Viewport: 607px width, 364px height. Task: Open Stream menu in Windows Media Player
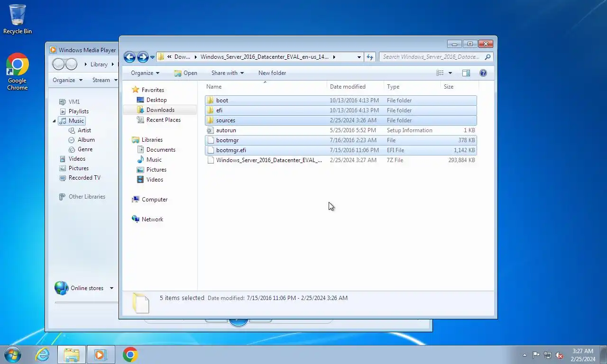click(x=105, y=80)
